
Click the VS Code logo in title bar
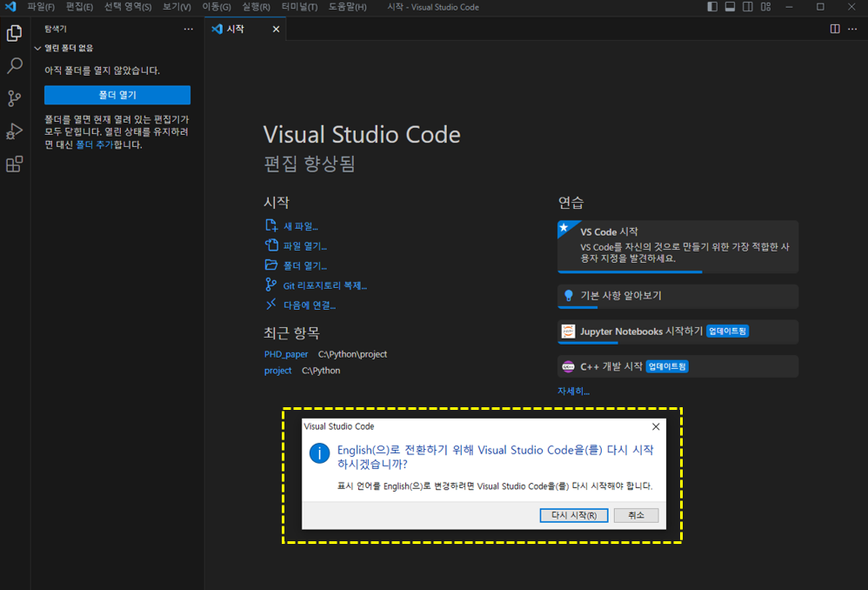click(10, 7)
